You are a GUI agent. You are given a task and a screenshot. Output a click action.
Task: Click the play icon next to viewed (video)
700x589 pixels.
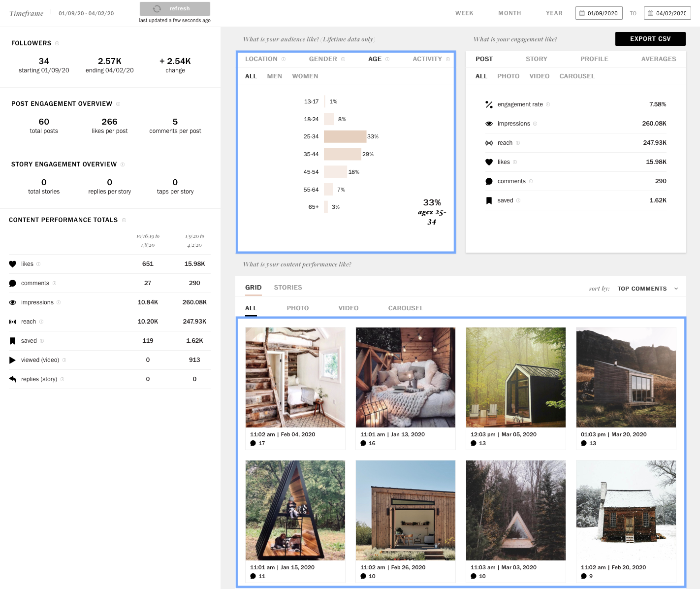13,360
